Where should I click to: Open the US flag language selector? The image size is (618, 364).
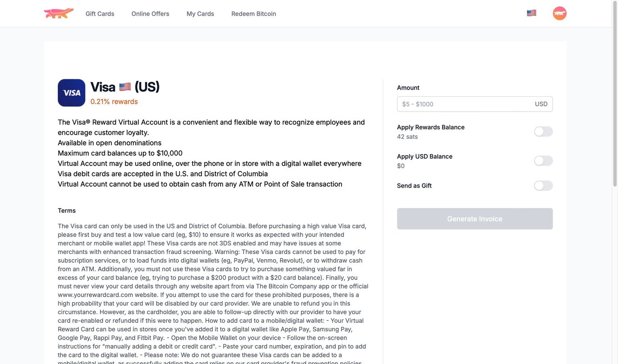pyautogui.click(x=531, y=13)
